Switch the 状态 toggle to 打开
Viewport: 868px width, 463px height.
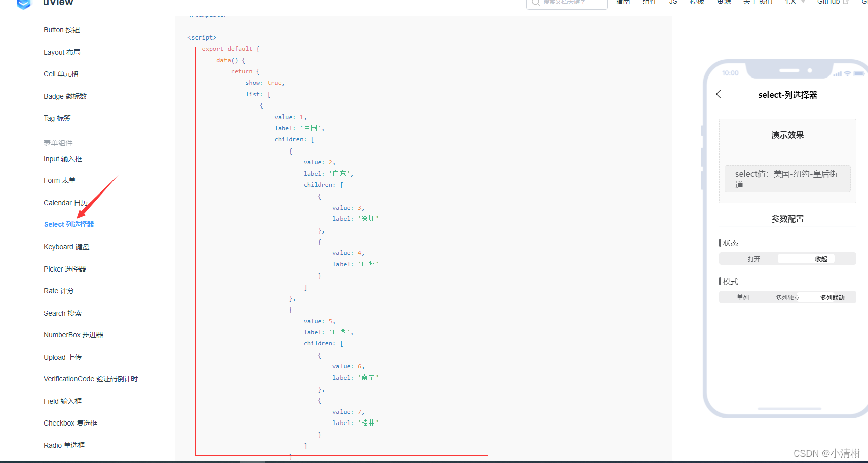tap(753, 258)
